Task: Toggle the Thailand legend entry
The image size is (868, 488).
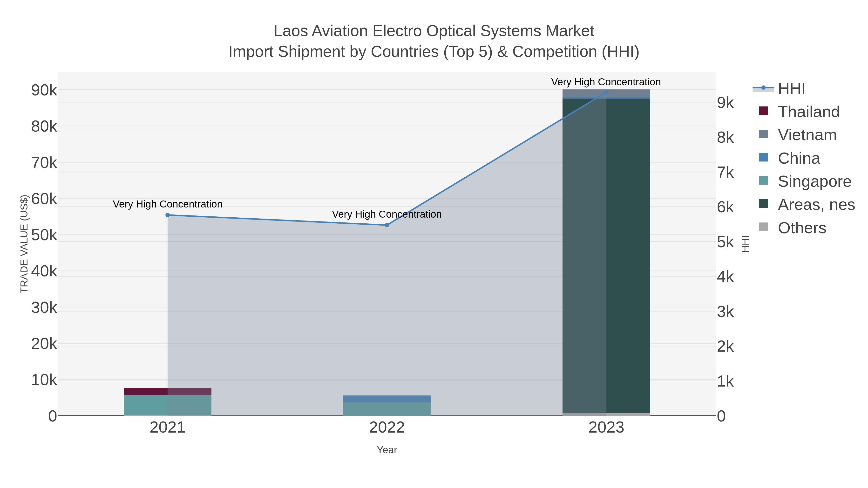Action: point(799,112)
